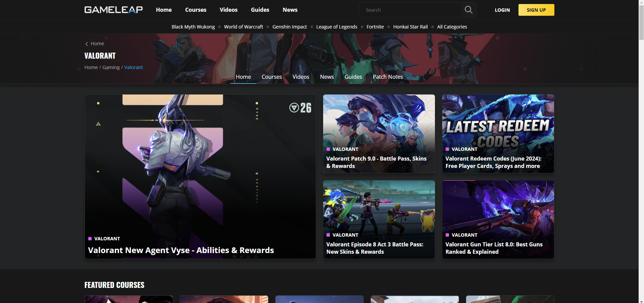This screenshot has width=644, height=303.
Task: Switch to the Valorant Courses tab
Action: click(x=272, y=77)
